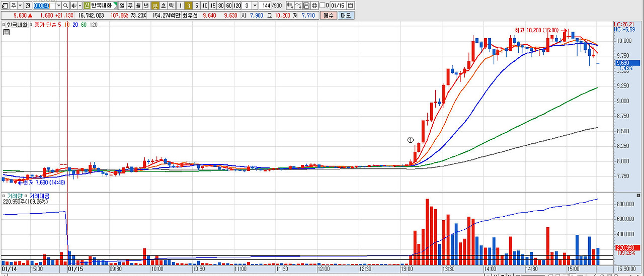
Task: Choose the 1-minute interval button
Action: (181, 6)
